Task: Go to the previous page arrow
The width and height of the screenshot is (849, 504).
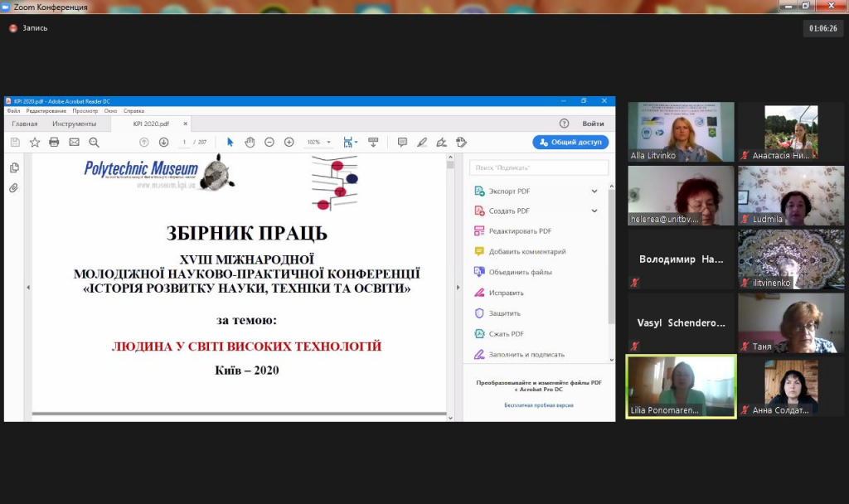Action: (144, 143)
